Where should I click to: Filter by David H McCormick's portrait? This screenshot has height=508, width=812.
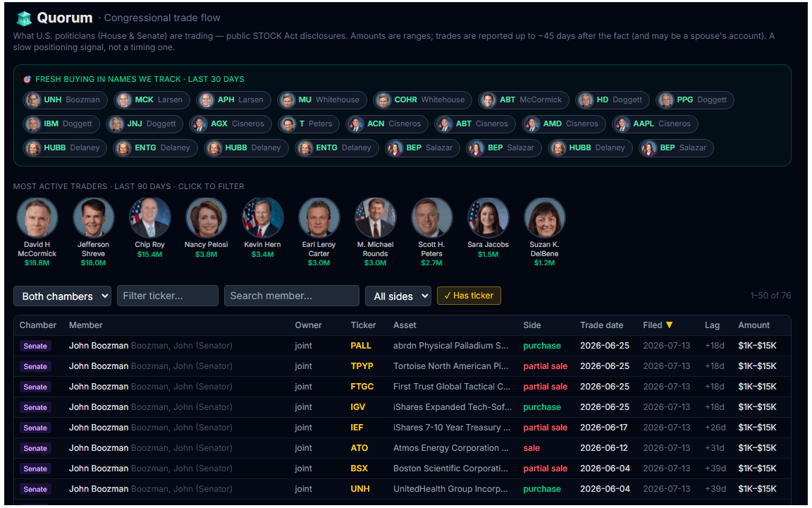point(37,218)
